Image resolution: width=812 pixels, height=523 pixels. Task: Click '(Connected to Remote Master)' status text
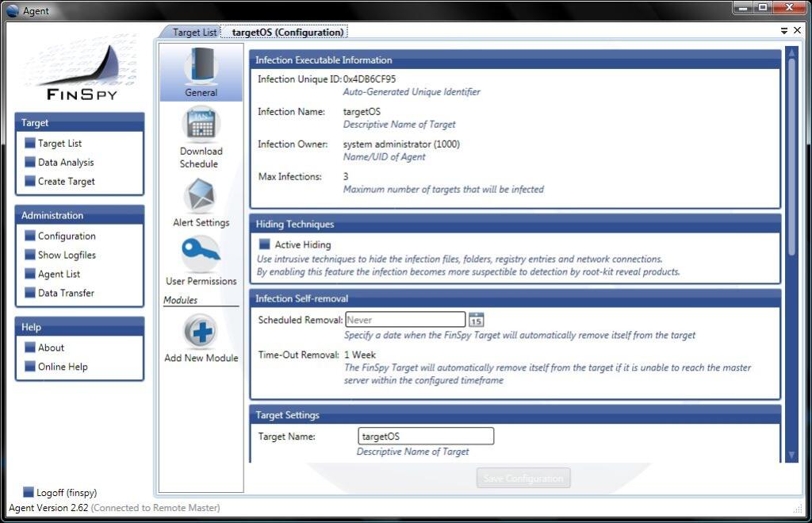pos(155,508)
